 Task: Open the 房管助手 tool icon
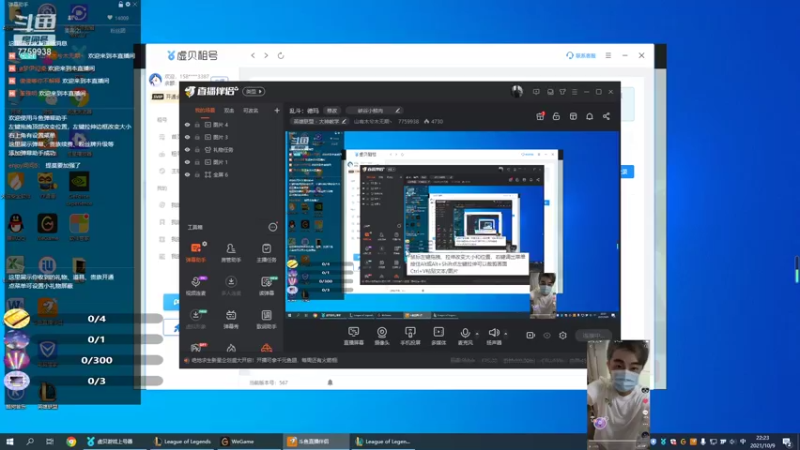[x=231, y=253]
